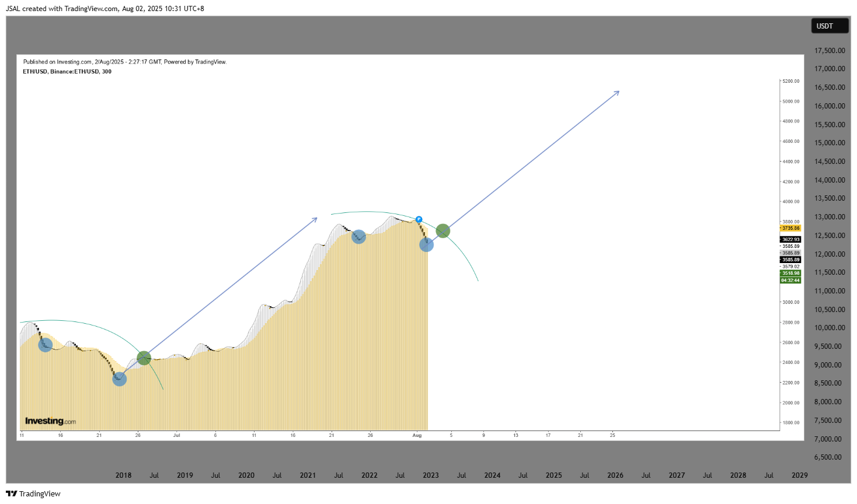Click the 3579.02 price label
Image resolution: width=857 pixels, height=504 pixels.
pyautogui.click(x=790, y=266)
